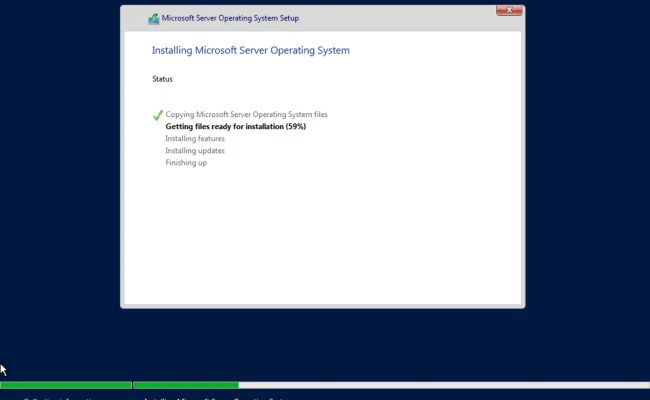Click the second partially filled progress bar segment
Screen dimensions: 650x400
(391, 385)
